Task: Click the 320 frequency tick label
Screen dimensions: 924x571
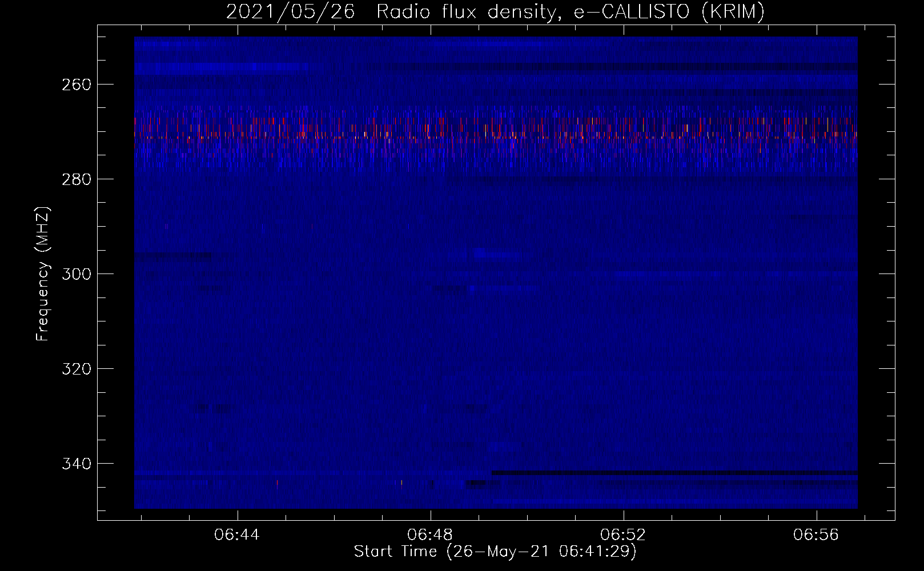Action: click(x=75, y=369)
